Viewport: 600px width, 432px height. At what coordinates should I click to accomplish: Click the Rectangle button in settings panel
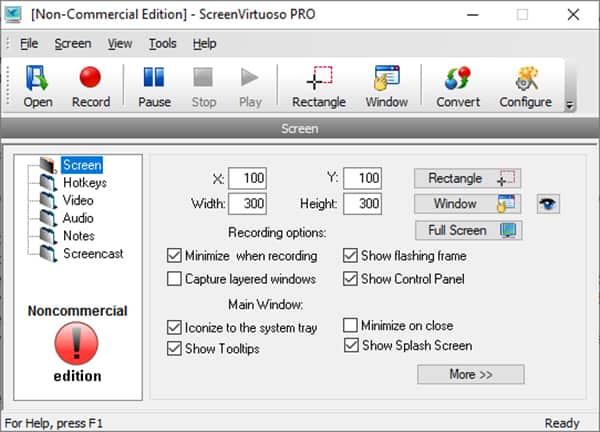coord(468,178)
